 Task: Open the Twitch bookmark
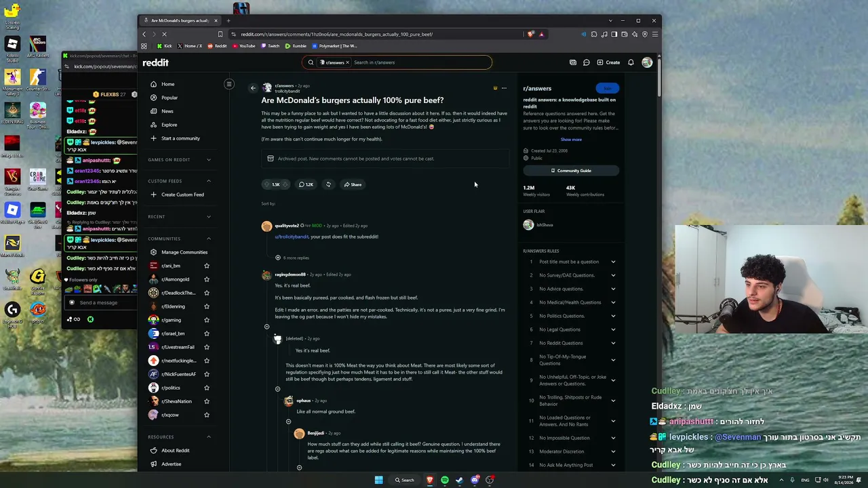point(271,46)
